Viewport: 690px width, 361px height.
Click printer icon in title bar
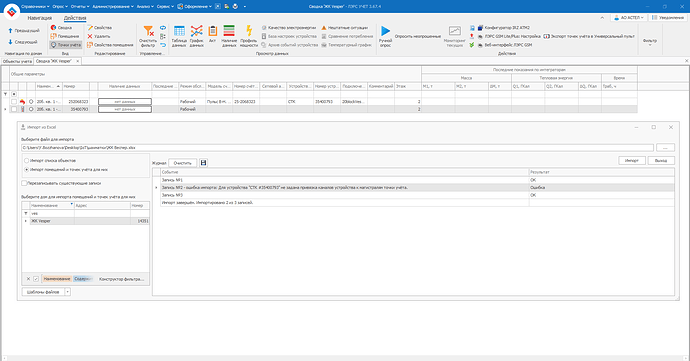point(235,6)
